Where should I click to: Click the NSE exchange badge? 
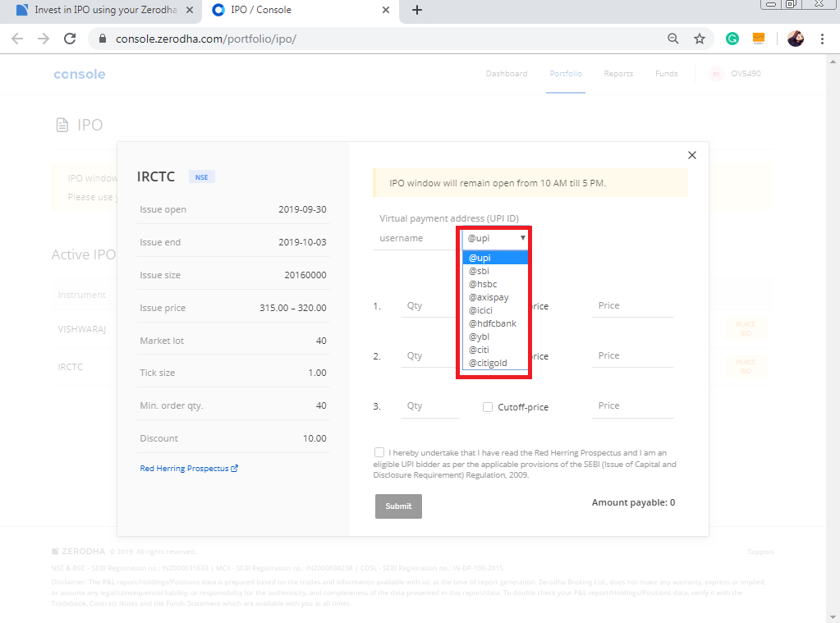point(201,177)
